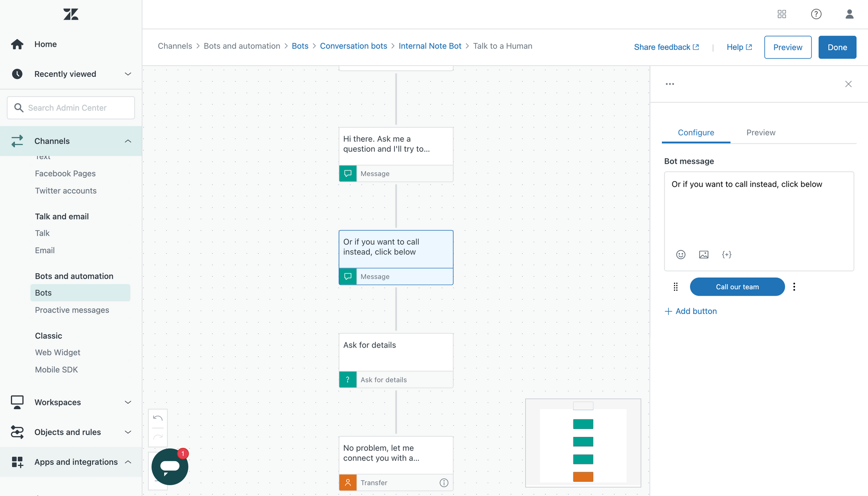868x496 pixels.
Task: Click the drag handle beside Call our team
Action: 675,287
